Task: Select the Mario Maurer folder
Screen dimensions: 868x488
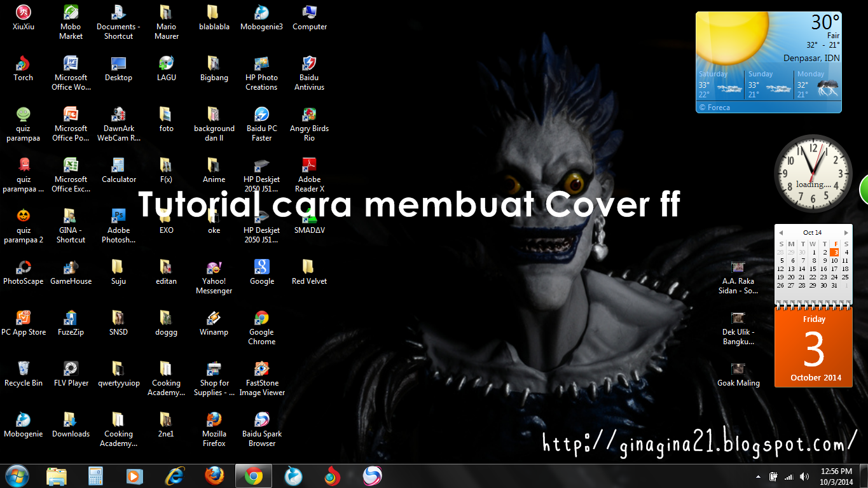Action: tap(166, 22)
